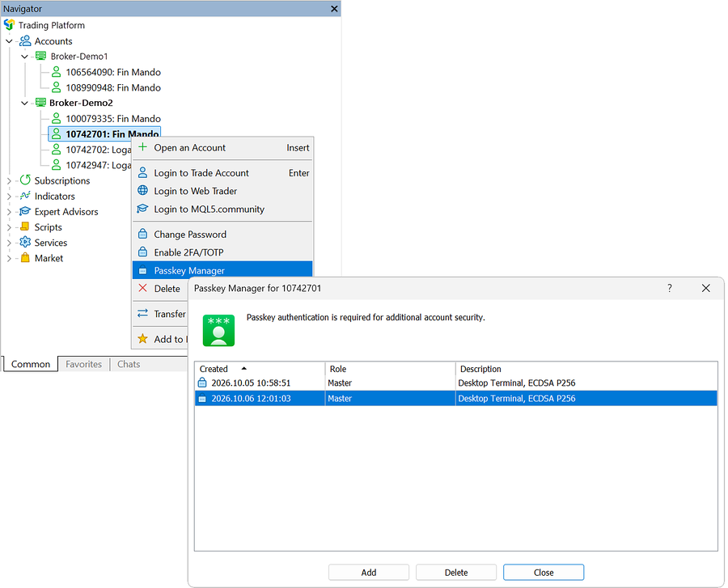728x588 pixels.
Task: Click lock icon of passkey 2026.10.05
Action: [x=202, y=383]
